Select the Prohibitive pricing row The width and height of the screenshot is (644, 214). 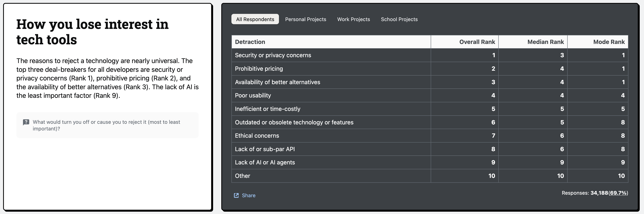(x=259, y=69)
